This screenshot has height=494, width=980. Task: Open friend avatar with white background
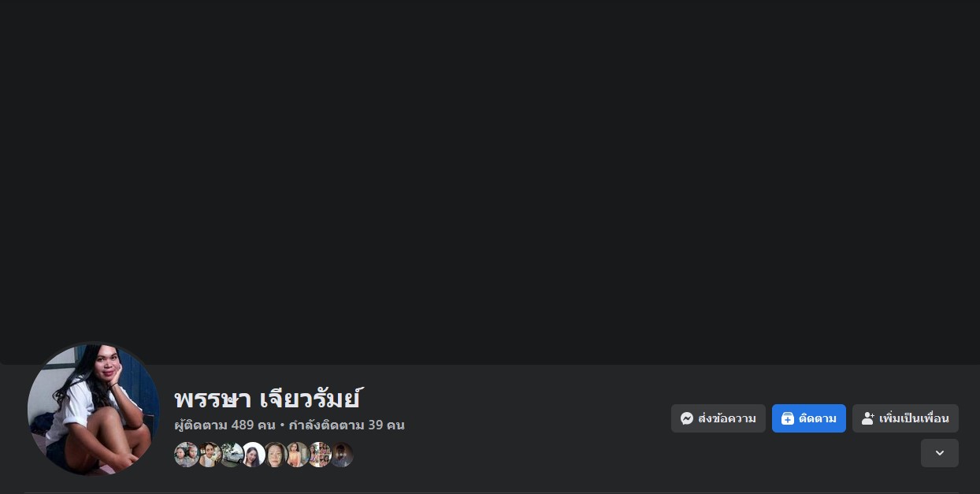pyautogui.click(x=253, y=455)
